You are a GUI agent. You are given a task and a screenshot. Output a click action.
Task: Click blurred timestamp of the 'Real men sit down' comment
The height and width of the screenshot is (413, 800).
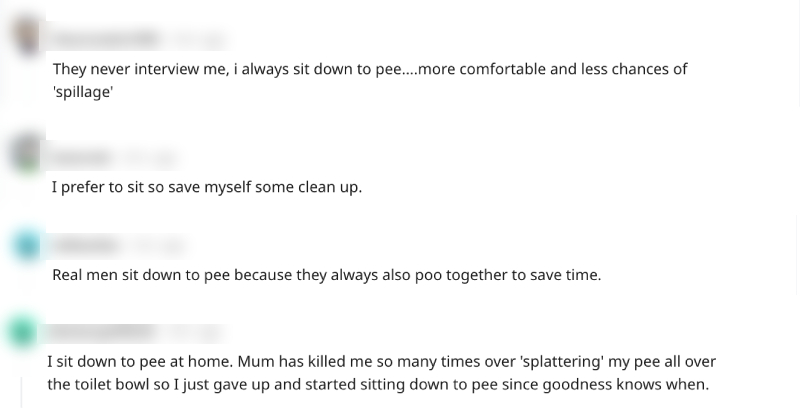pyautogui.click(x=156, y=246)
